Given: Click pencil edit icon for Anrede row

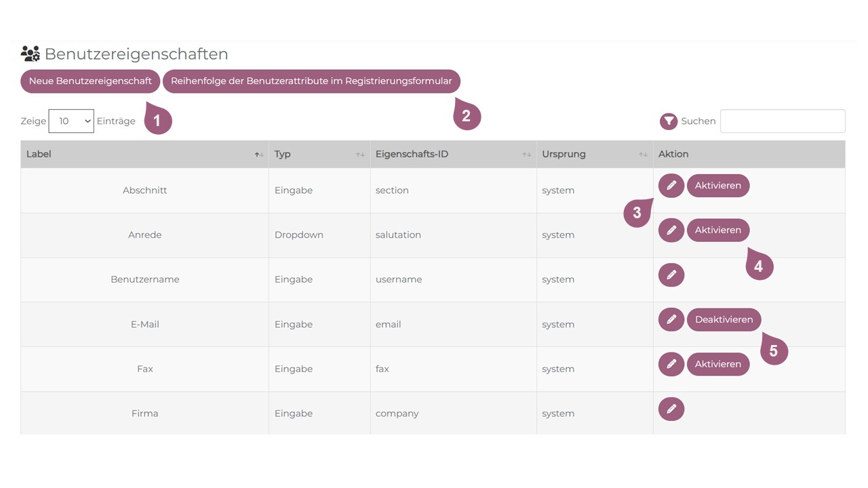Looking at the screenshot, I should (x=671, y=230).
